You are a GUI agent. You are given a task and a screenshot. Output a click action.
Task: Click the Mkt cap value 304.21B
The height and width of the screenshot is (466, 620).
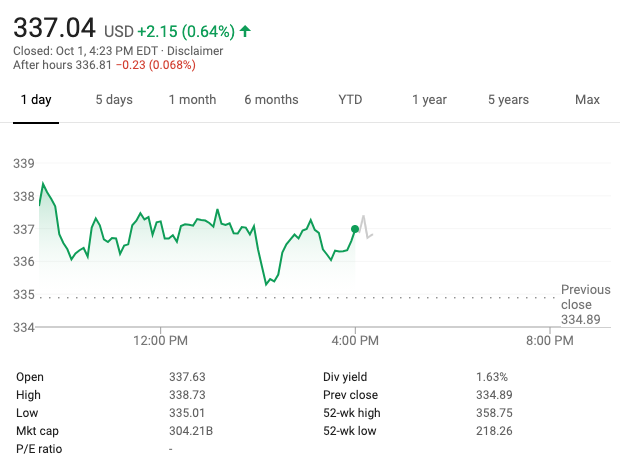[191, 431]
